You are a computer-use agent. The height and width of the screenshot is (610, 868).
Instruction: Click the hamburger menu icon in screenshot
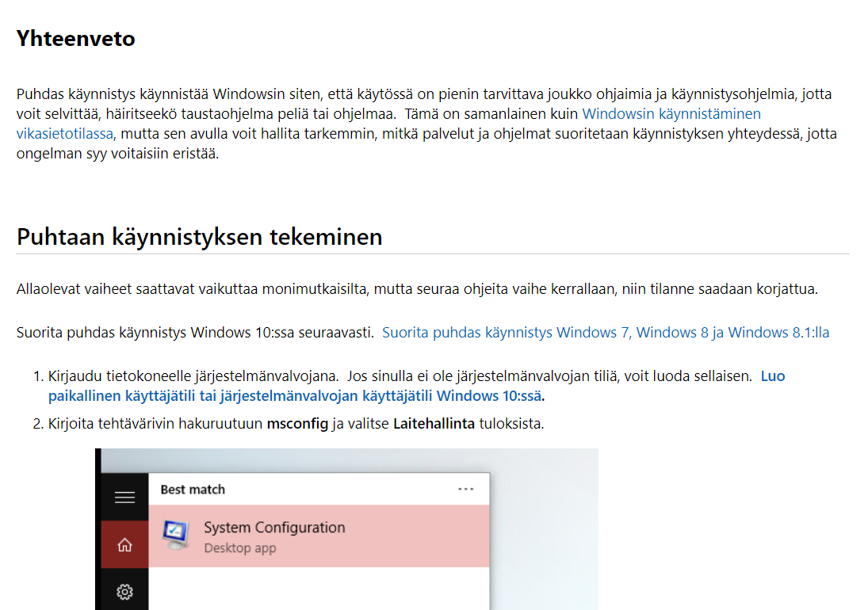pos(124,498)
